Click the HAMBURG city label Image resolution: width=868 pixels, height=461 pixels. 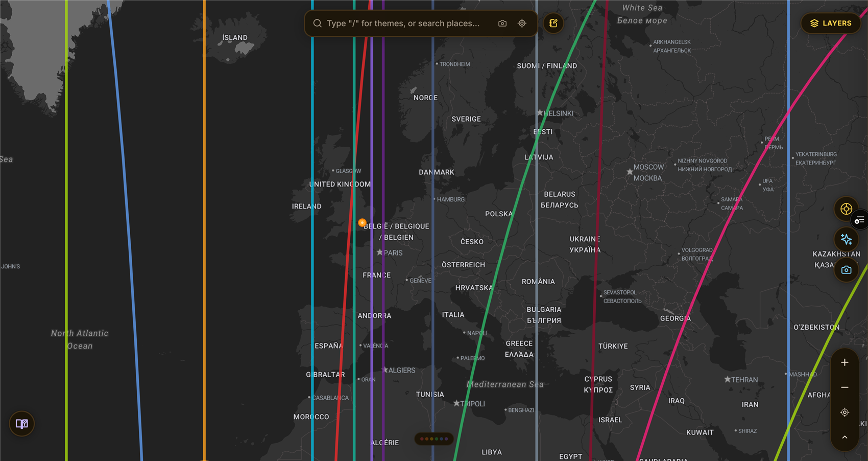[451, 200]
